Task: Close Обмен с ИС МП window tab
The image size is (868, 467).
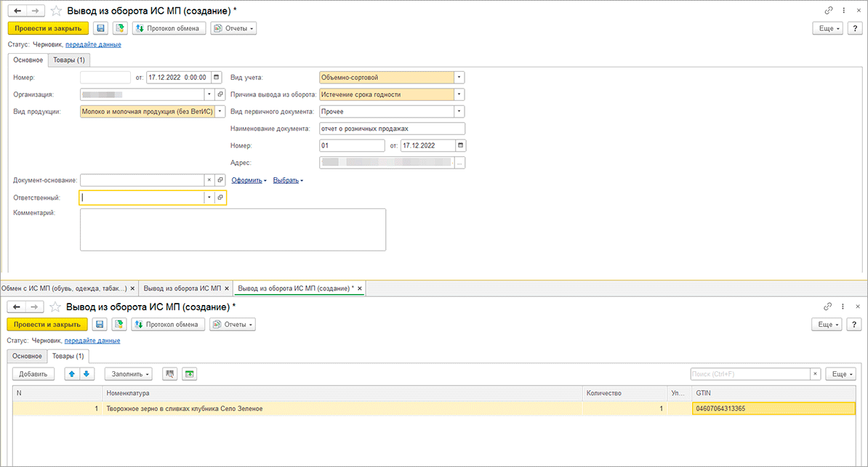Action: tap(132, 288)
